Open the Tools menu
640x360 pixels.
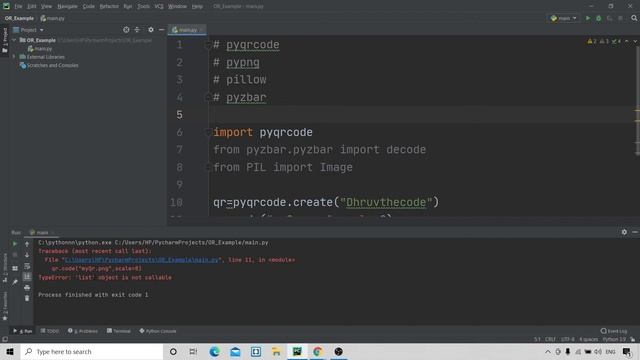143,7
